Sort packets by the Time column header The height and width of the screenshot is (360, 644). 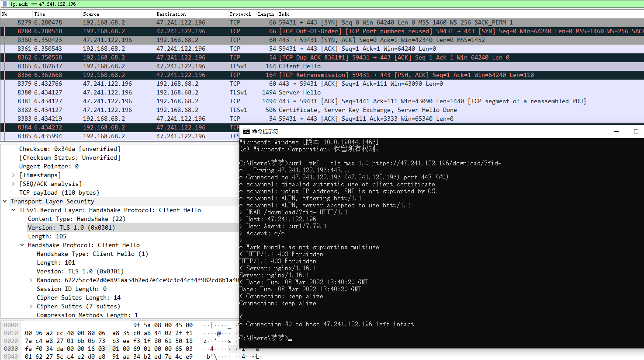point(40,14)
